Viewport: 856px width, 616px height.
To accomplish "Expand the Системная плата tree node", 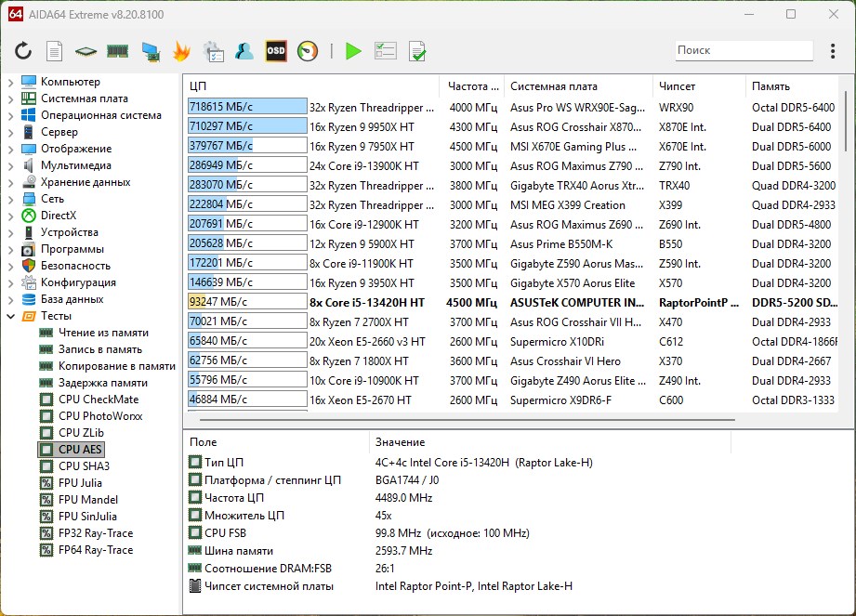I will coord(11,98).
